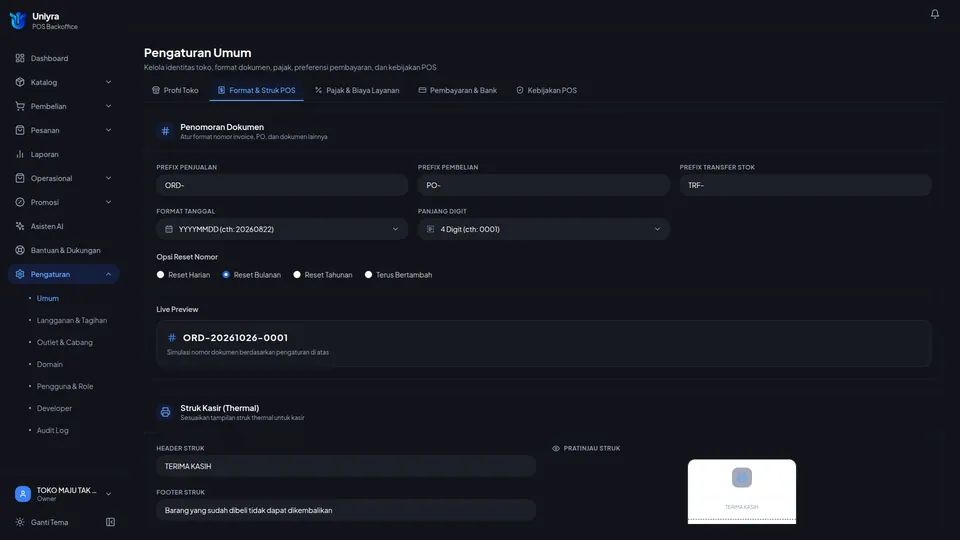Screen dimensions: 960x540
Task: Click the Operasional icon
Action: (x=20, y=178)
